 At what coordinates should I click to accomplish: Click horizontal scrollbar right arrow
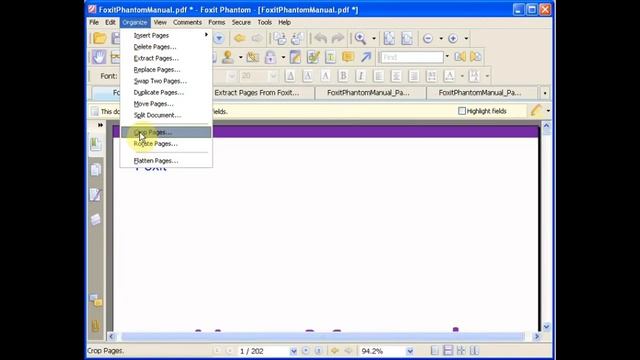tap(537, 336)
